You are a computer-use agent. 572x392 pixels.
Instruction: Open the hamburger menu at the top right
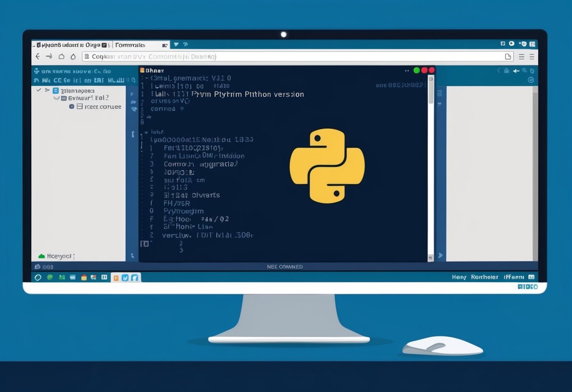[532, 57]
